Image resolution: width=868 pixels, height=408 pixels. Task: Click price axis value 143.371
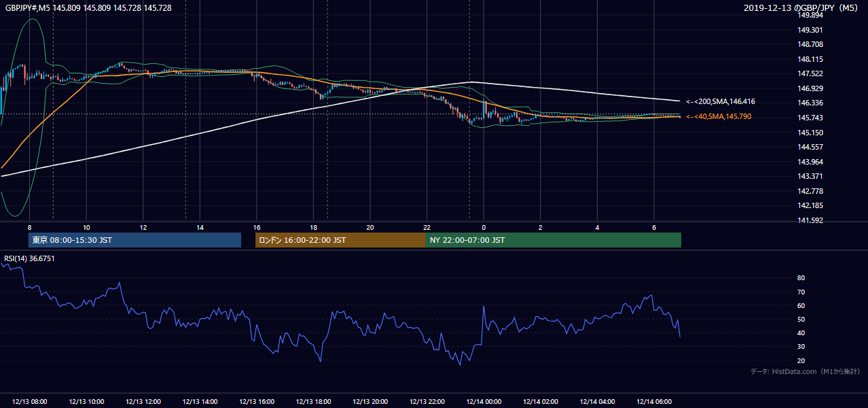(x=811, y=177)
